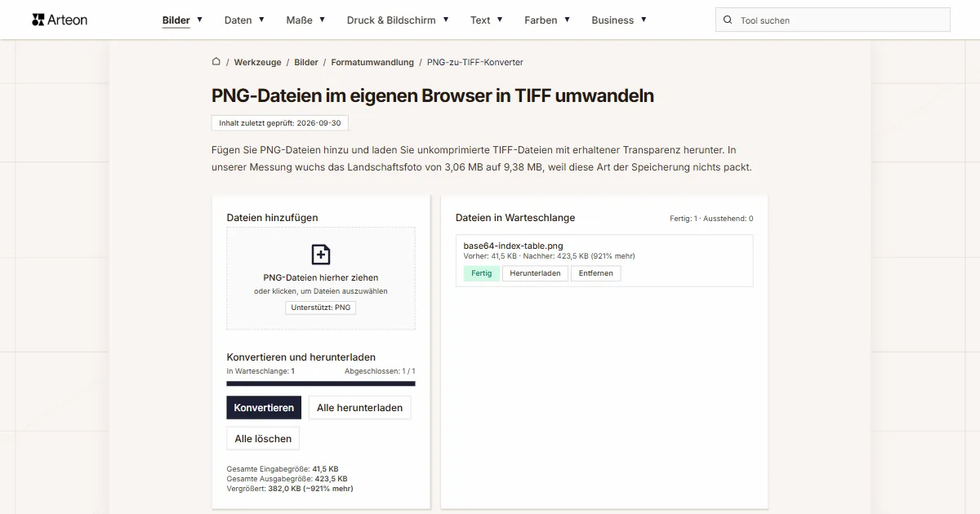980x514 pixels.
Task: Open the Bilder menu
Action: coord(176,20)
